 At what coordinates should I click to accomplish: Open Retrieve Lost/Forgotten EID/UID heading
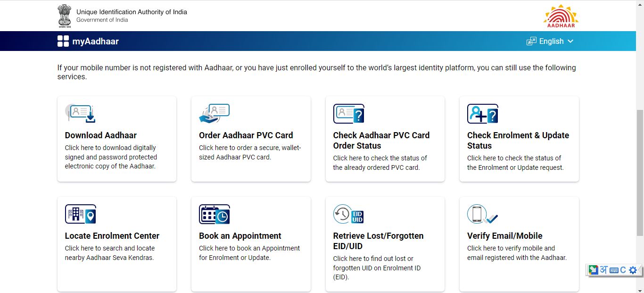click(379, 241)
